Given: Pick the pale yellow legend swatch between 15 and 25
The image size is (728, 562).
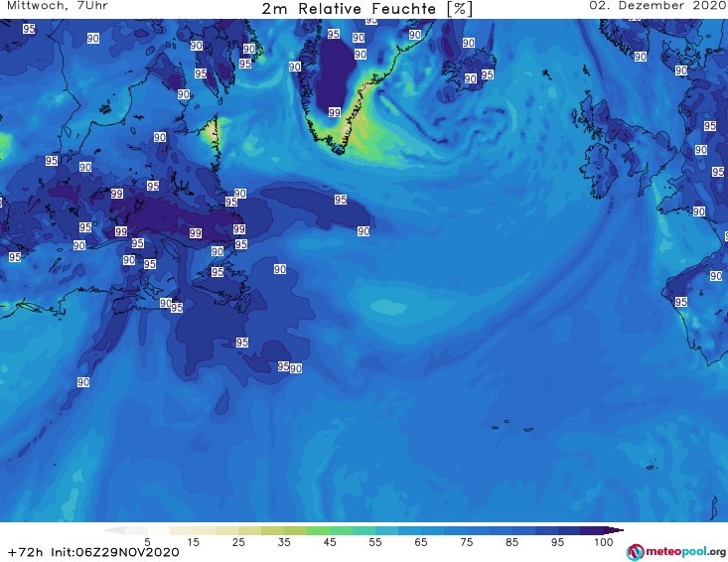Looking at the screenshot, I should (x=205, y=530).
